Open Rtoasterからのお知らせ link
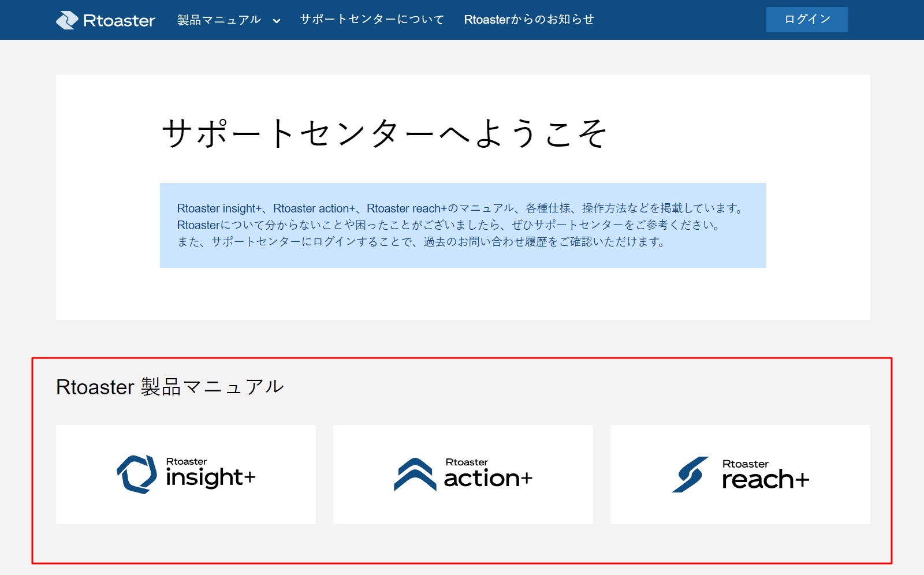924x575 pixels. (529, 20)
